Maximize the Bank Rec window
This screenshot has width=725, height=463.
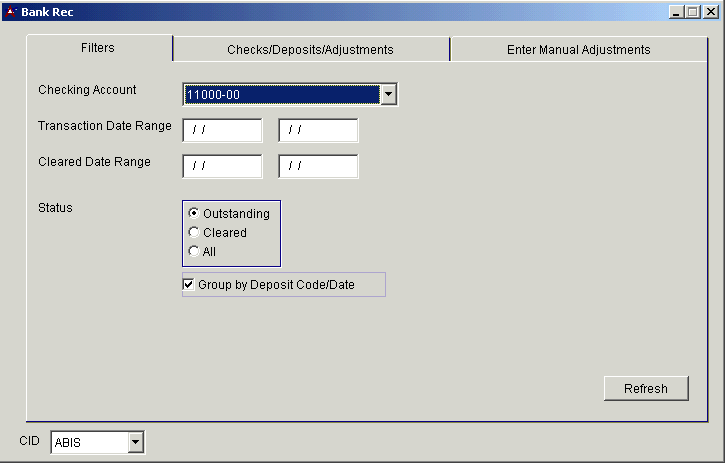click(693, 12)
